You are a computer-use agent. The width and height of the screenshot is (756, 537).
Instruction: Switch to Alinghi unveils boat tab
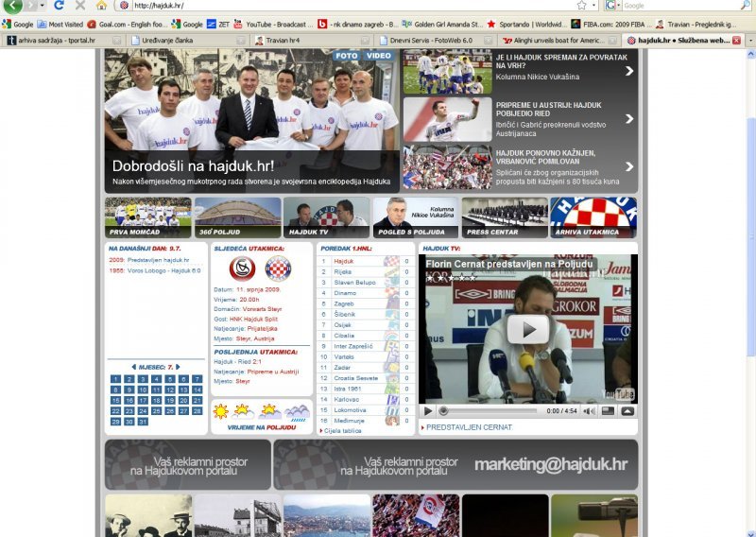(x=559, y=41)
